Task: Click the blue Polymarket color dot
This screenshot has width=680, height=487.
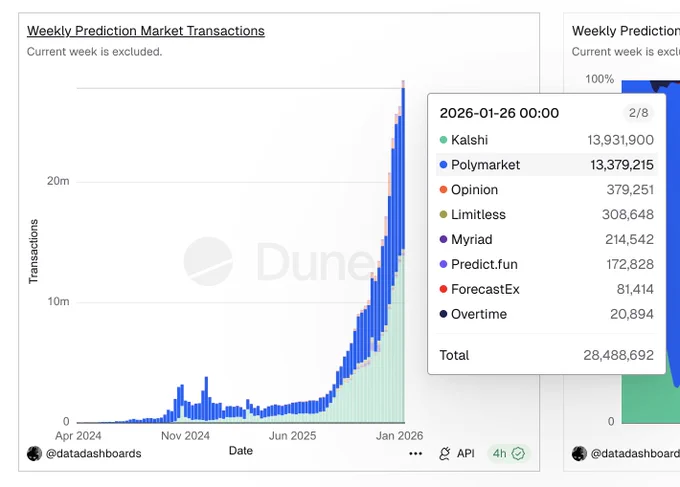Action: pyautogui.click(x=443, y=165)
